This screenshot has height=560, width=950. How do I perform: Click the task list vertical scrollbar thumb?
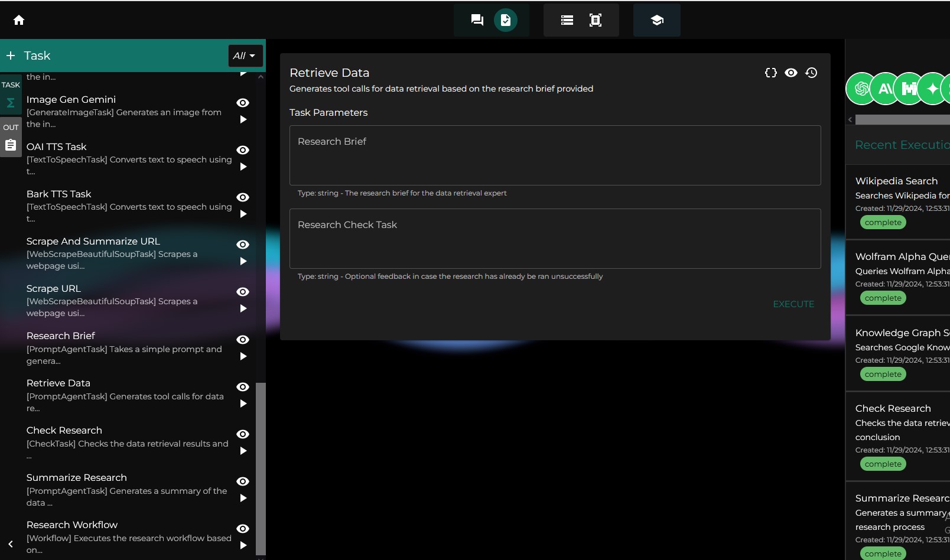tap(261, 468)
